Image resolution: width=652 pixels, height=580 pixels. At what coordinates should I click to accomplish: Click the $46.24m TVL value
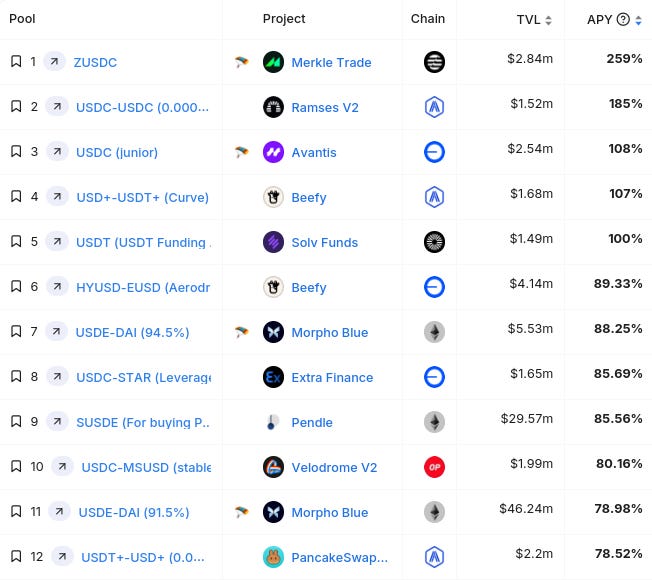pyautogui.click(x=526, y=508)
